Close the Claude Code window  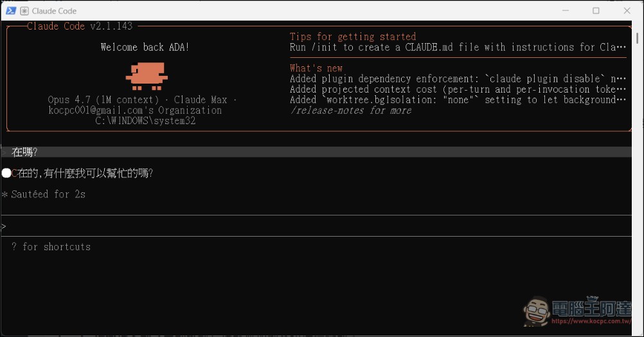coord(627,11)
